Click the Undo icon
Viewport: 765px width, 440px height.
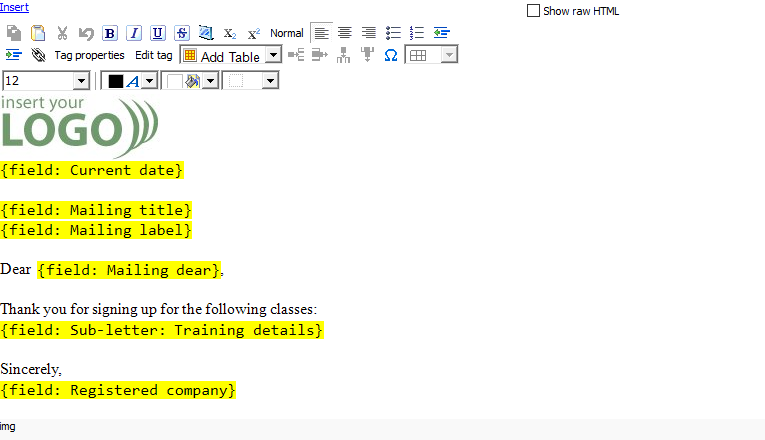click(x=86, y=33)
